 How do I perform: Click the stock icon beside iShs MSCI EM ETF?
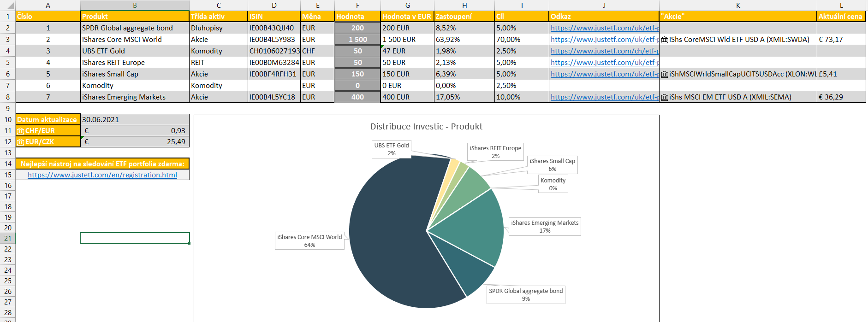(x=664, y=97)
